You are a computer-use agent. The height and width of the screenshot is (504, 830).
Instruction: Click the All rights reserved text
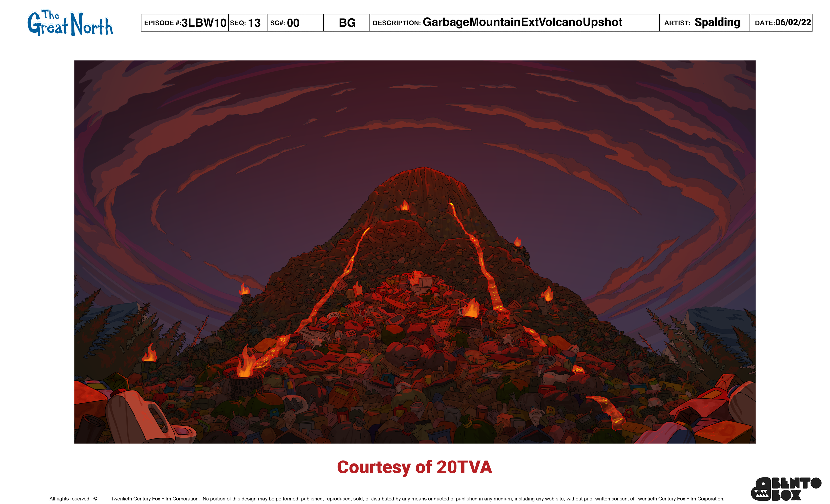pyautogui.click(x=70, y=499)
